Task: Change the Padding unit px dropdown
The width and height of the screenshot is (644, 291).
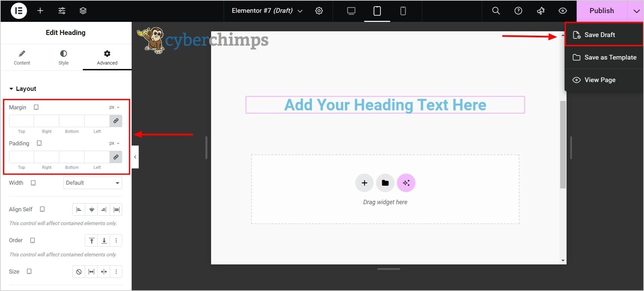Action: tap(114, 143)
